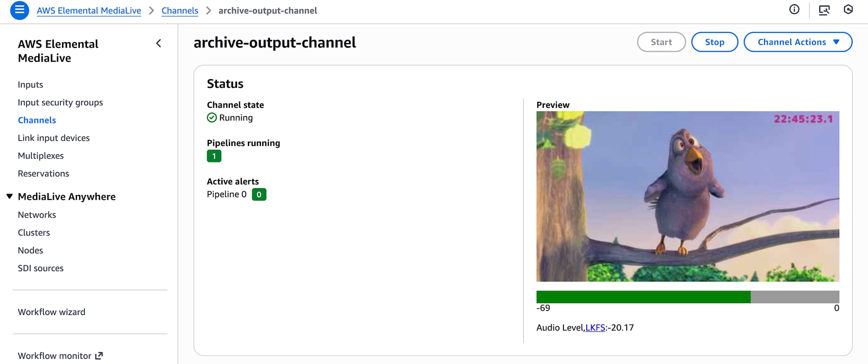
Task: Click the Pipeline 0 alerts badge
Action: tap(259, 195)
